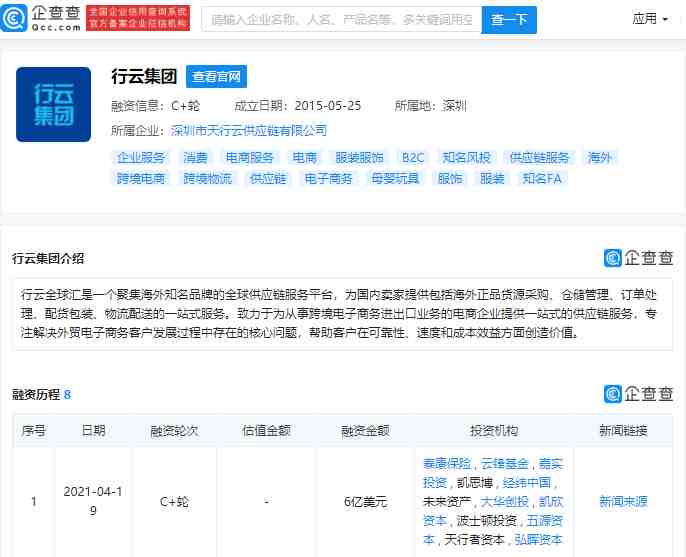Click the 融资信息 C+轮 text
This screenshot has height=557, width=686.
pos(155,106)
